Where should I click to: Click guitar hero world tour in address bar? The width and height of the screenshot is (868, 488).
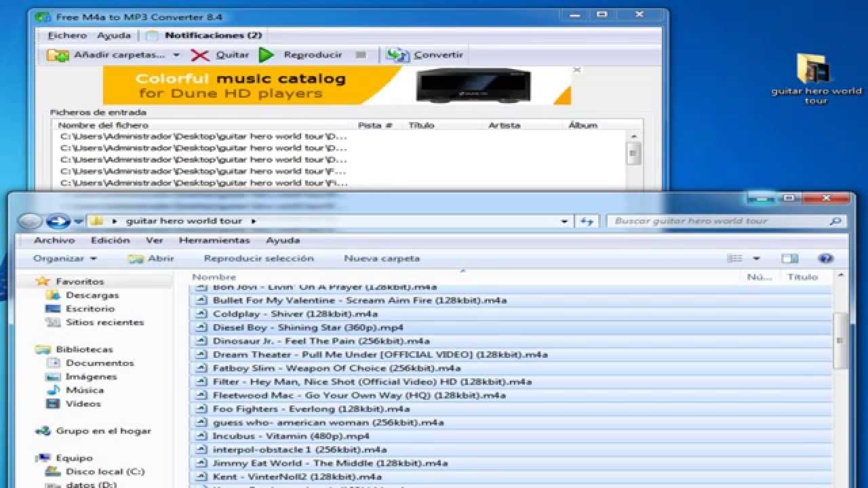(184, 221)
